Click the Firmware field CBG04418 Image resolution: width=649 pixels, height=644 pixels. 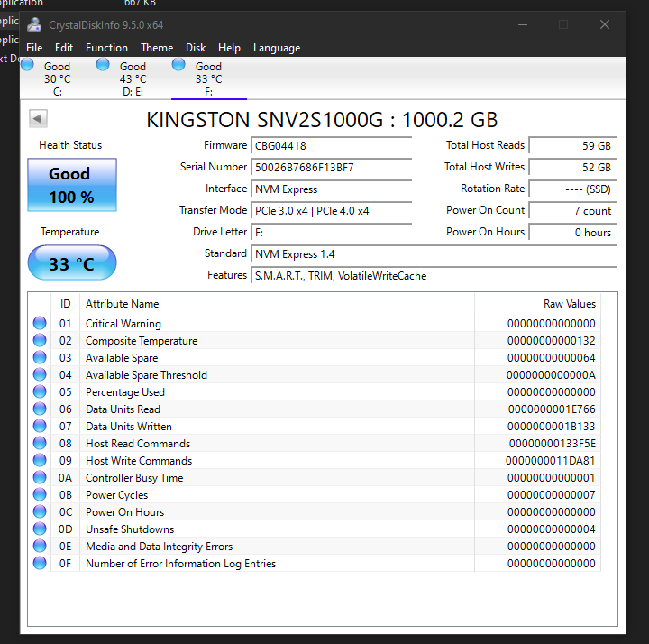point(331,146)
